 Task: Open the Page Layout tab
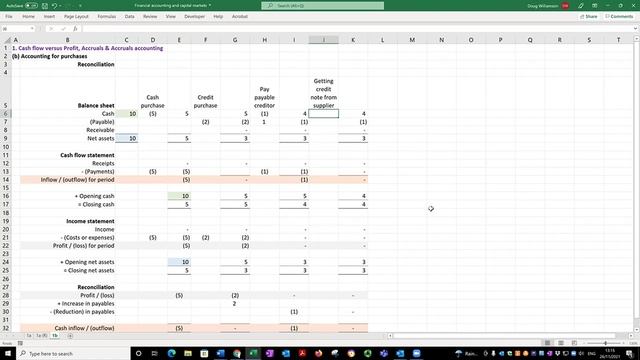[x=76, y=16]
